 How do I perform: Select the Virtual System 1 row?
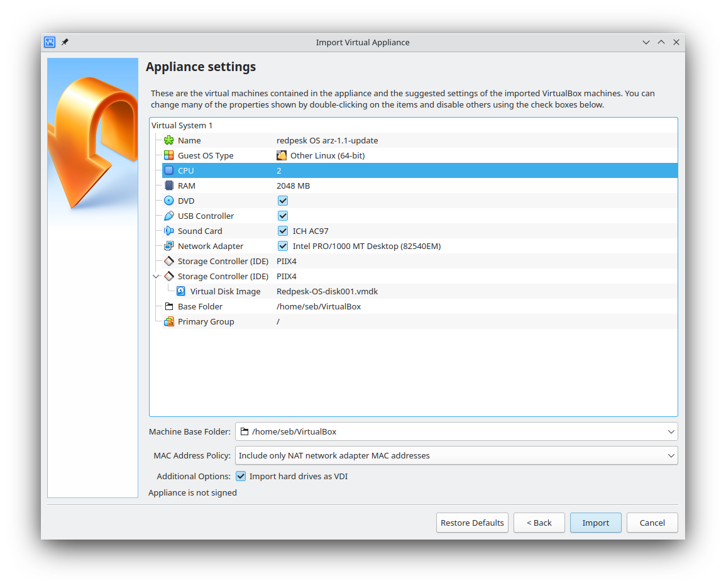point(414,125)
